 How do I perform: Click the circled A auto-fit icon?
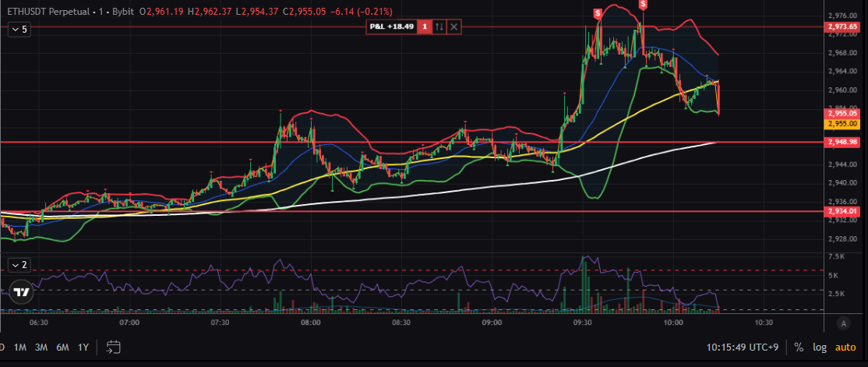pos(843,323)
